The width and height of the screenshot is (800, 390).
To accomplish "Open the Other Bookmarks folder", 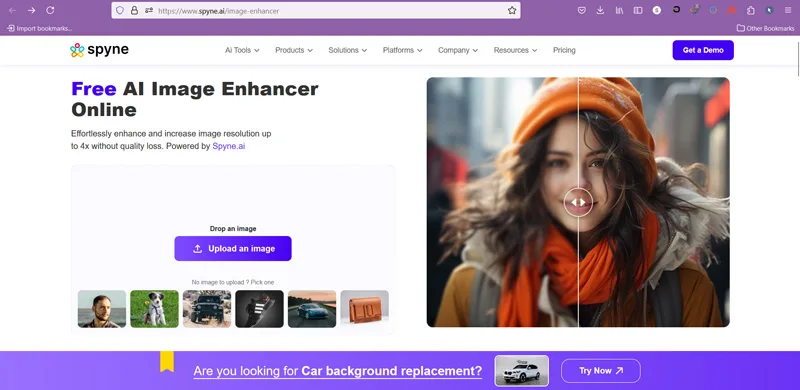I will click(x=765, y=29).
